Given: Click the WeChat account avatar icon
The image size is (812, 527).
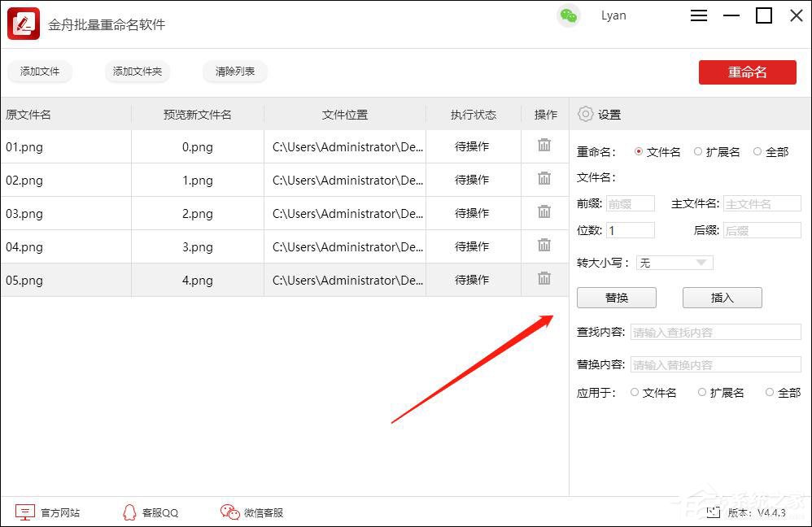Looking at the screenshot, I should point(570,15).
